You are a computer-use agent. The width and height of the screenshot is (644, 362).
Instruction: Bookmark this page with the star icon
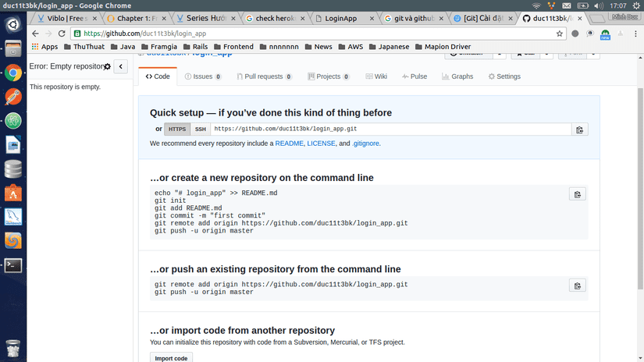coord(560,34)
